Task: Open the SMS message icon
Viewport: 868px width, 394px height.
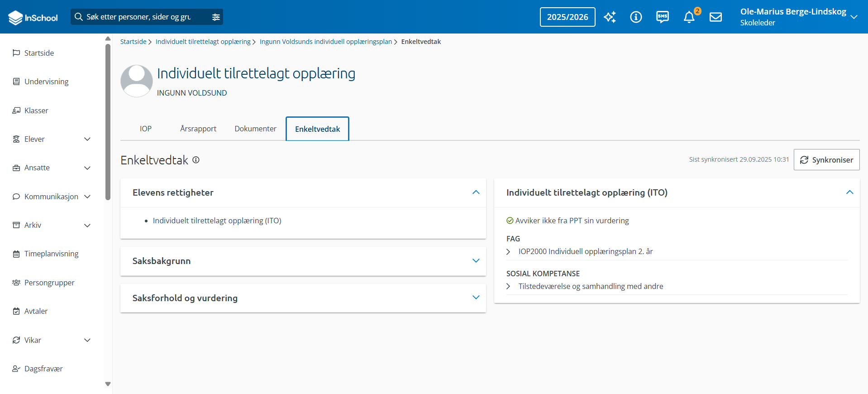Action: 663,17
